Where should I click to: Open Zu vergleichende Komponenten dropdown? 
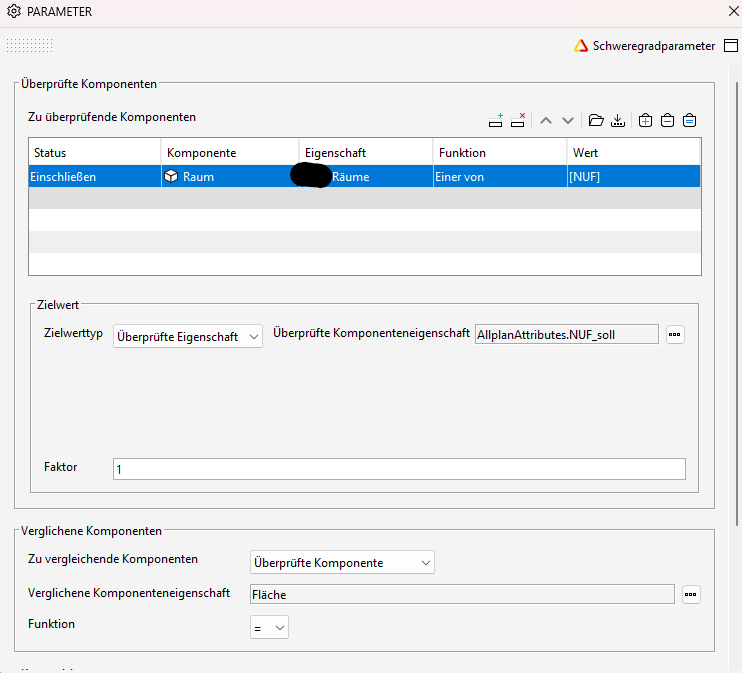pos(342,562)
